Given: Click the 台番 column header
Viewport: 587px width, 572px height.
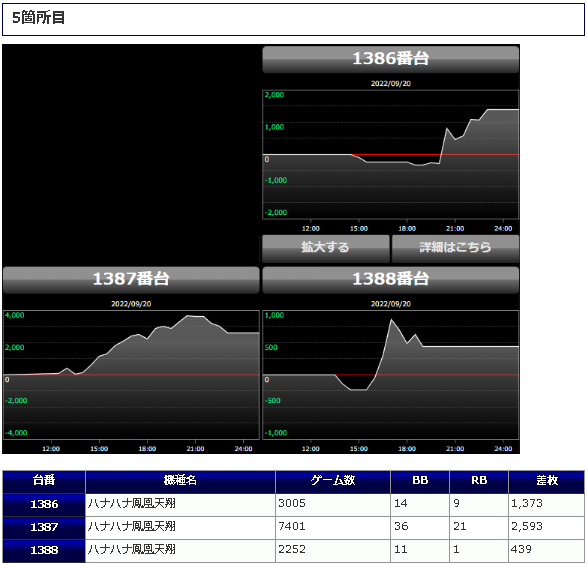Looking at the screenshot, I should (44, 482).
